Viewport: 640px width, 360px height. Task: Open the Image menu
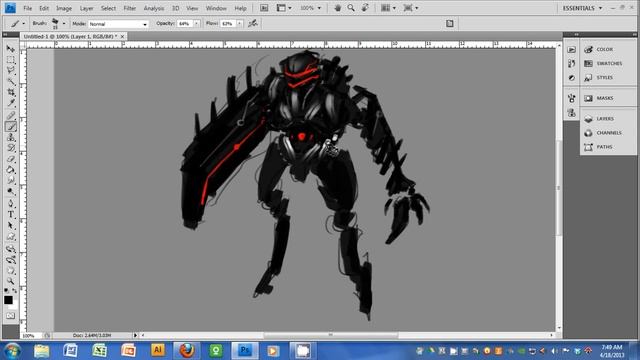tap(64, 8)
